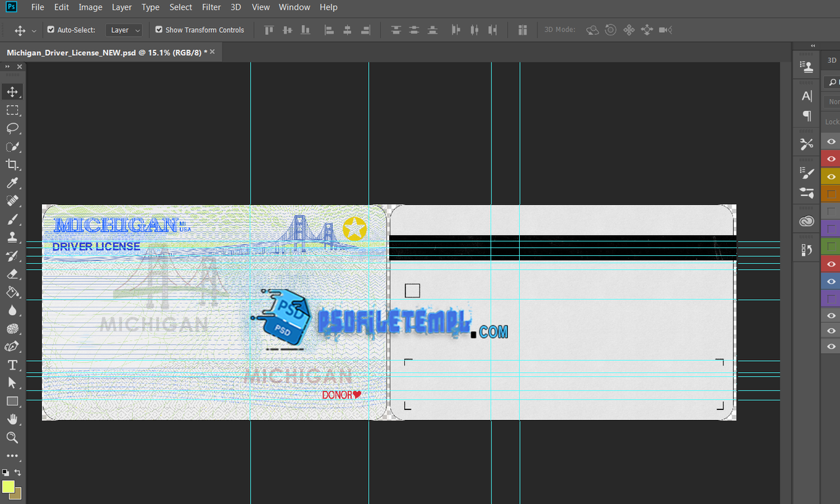The width and height of the screenshot is (840, 504).
Task: Click Align Right Edges in options bar
Action: 366,30
